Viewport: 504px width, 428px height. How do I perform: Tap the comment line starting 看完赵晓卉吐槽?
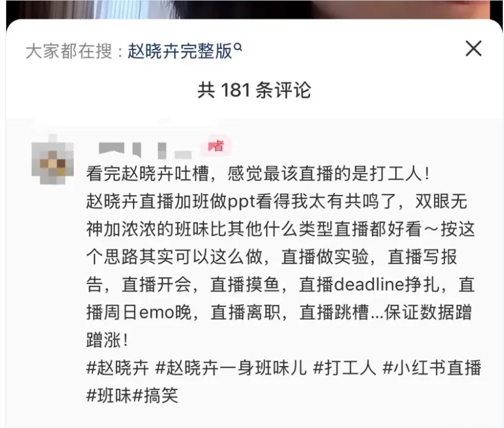258,174
